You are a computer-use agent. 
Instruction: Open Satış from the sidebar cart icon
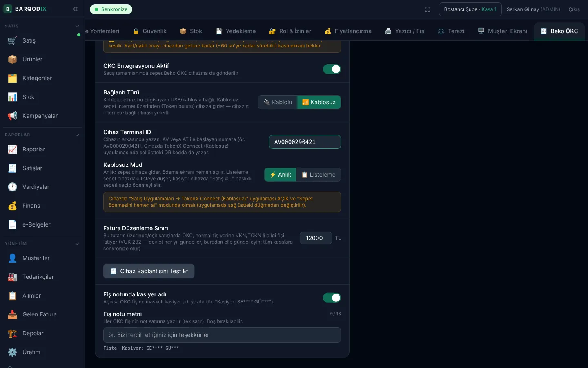[x=13, y=40]
